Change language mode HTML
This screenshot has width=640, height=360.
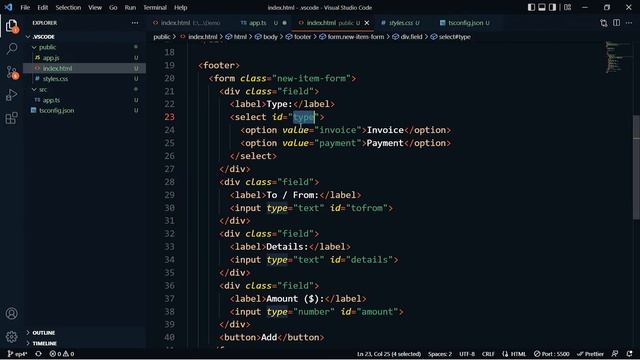coord(514,354)
